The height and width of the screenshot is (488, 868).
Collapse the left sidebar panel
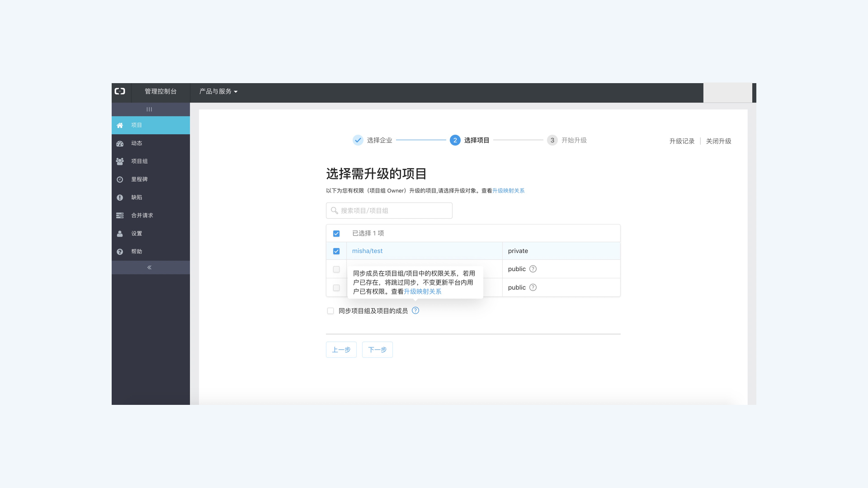[x=150, y=267]
